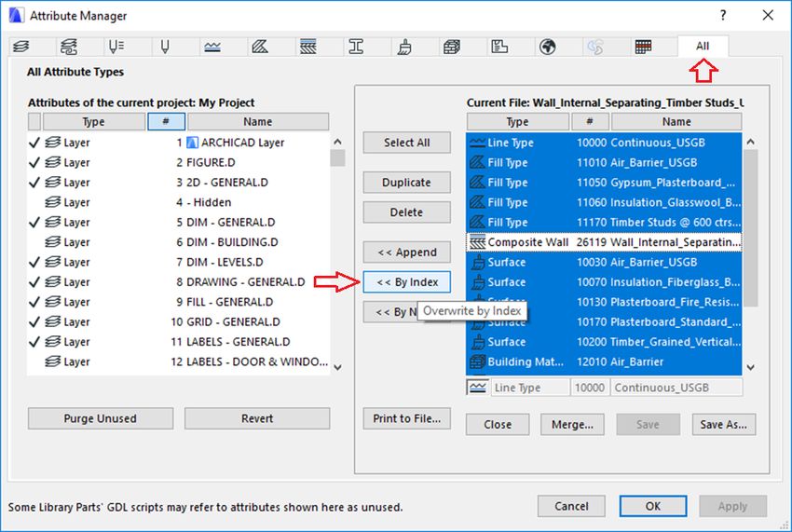The image size is (792, 532).
Task: Select the All attributes tab
Action: coord(703,46)
